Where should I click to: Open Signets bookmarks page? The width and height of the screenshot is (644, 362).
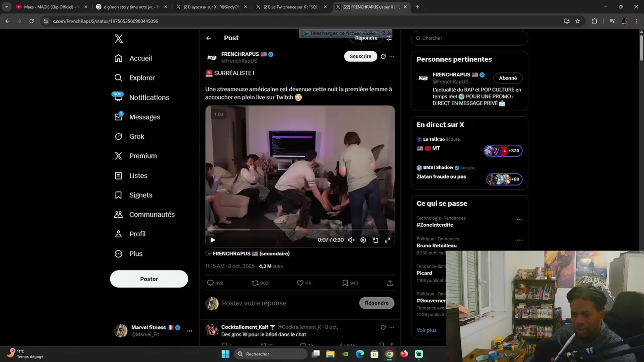coord(133,195)
